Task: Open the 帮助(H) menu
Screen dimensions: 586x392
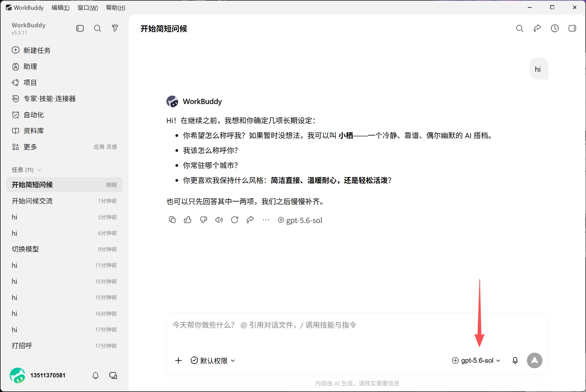Action: (116, 7)
